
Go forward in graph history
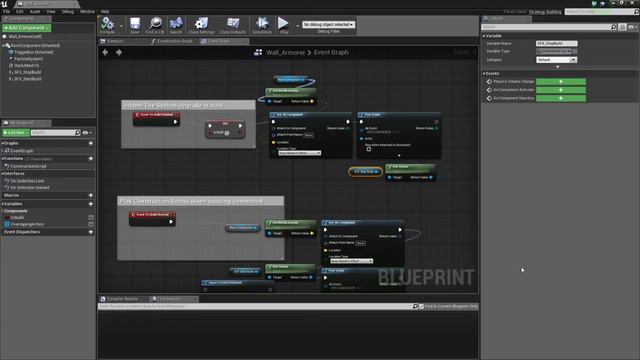tap(119, 52)
